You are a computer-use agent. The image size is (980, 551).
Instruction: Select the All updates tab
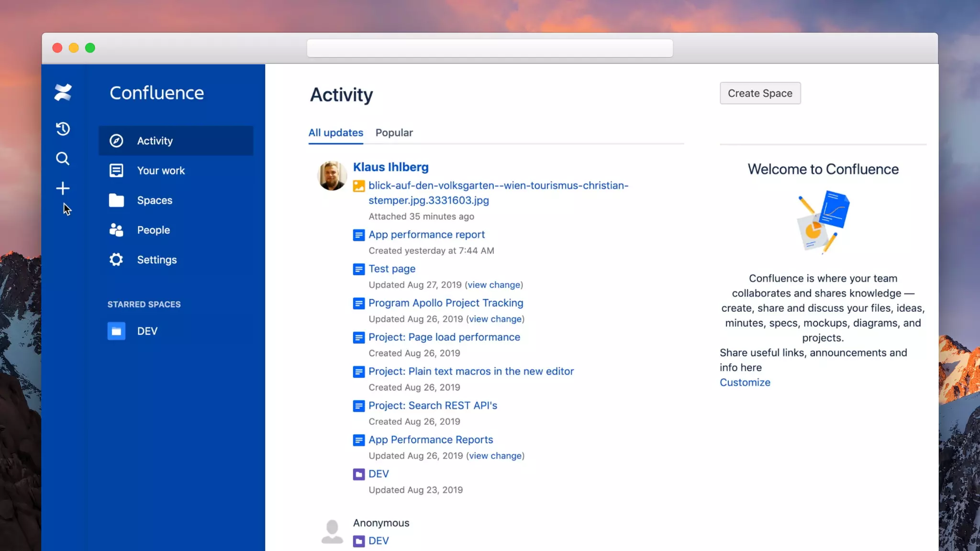[335, 132]
